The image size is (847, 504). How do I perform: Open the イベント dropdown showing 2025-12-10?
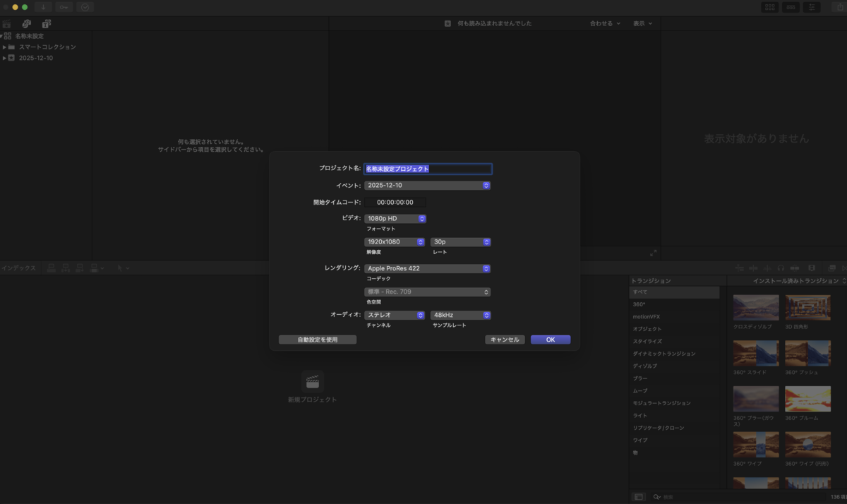pyautogui.click(x=427, y=186)
